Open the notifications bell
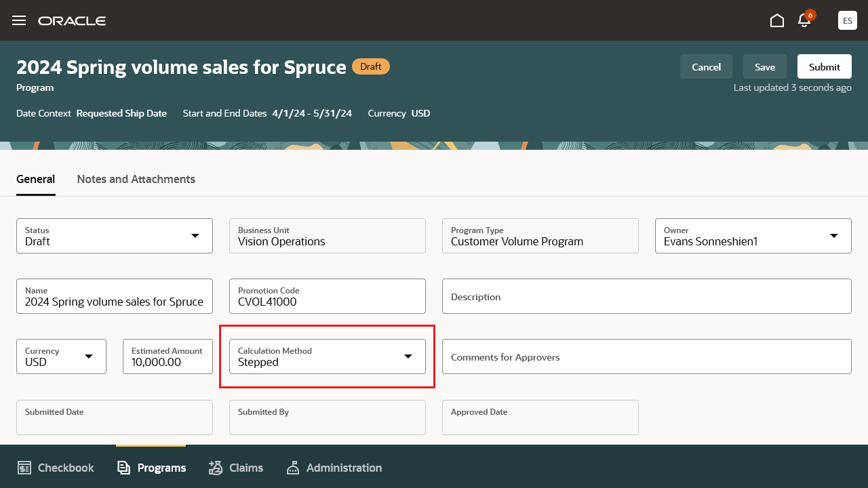This screenshot has width=868, height=488. [x=804, y=20]
